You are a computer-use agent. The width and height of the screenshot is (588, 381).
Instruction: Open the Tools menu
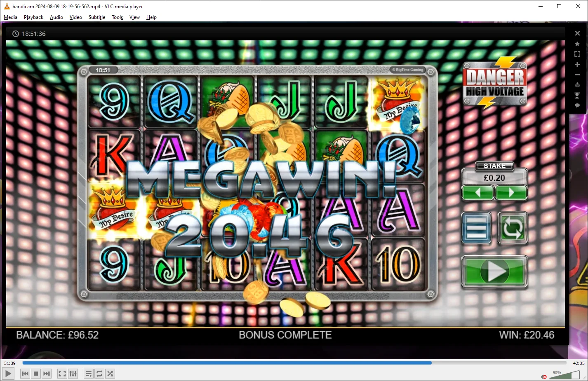pyautogui.click(x=118, y=17)
